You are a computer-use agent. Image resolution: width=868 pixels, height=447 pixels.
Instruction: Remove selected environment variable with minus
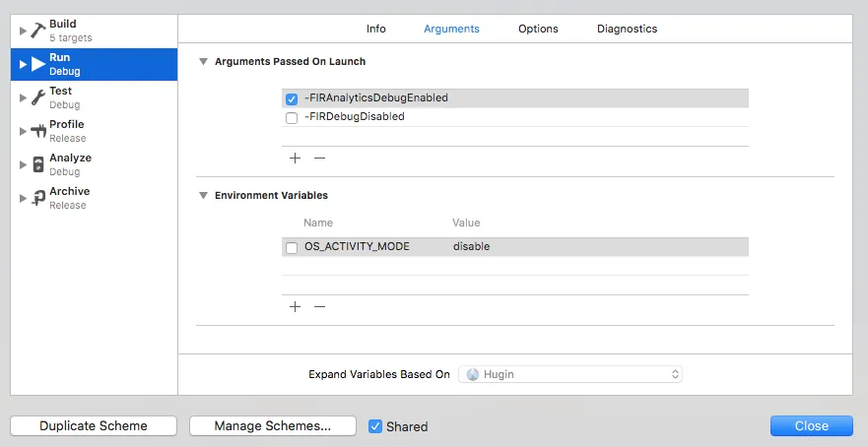(x=319, y=306)
